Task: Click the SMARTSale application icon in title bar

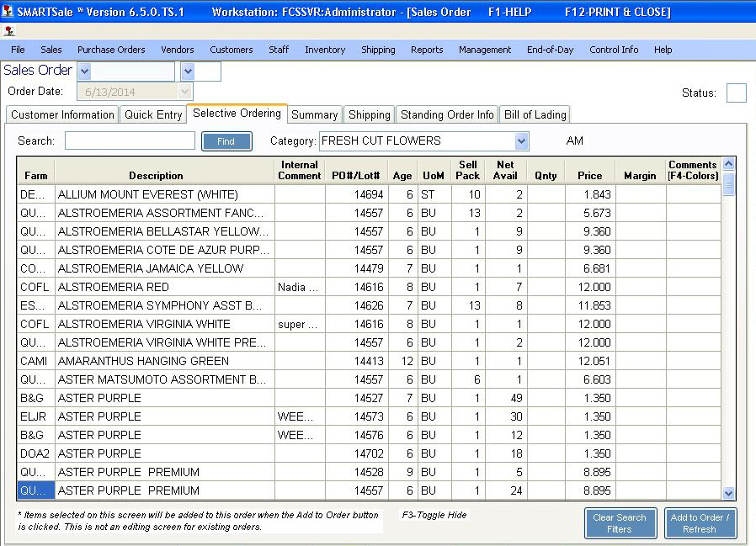Action: [x=8, y=12]
